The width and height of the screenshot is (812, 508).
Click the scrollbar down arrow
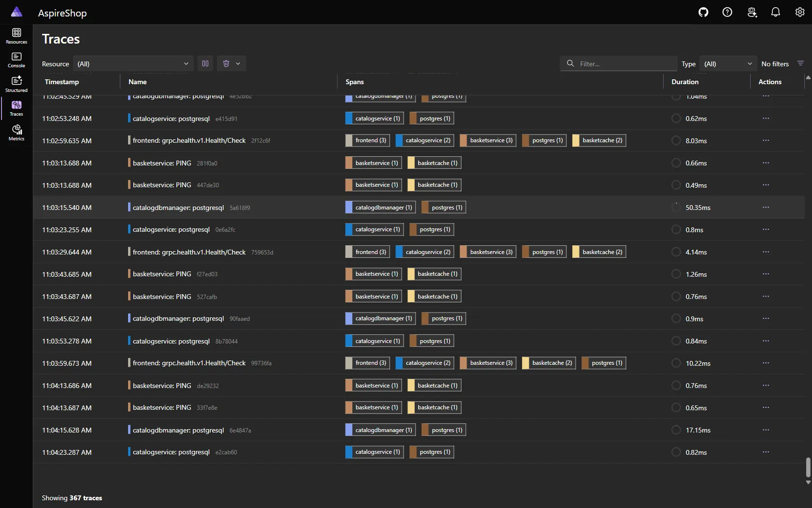pyautogui.click(x=808, y=482)
